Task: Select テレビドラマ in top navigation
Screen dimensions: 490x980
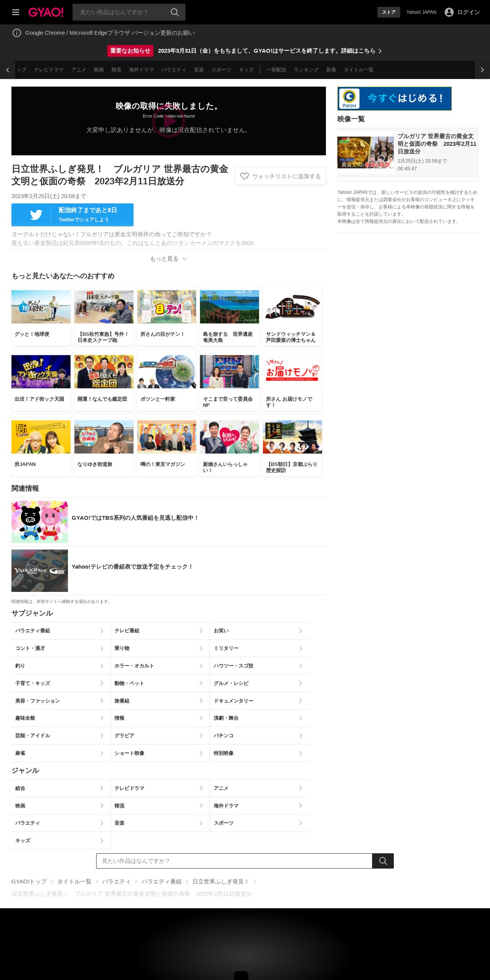Action: 49,70
